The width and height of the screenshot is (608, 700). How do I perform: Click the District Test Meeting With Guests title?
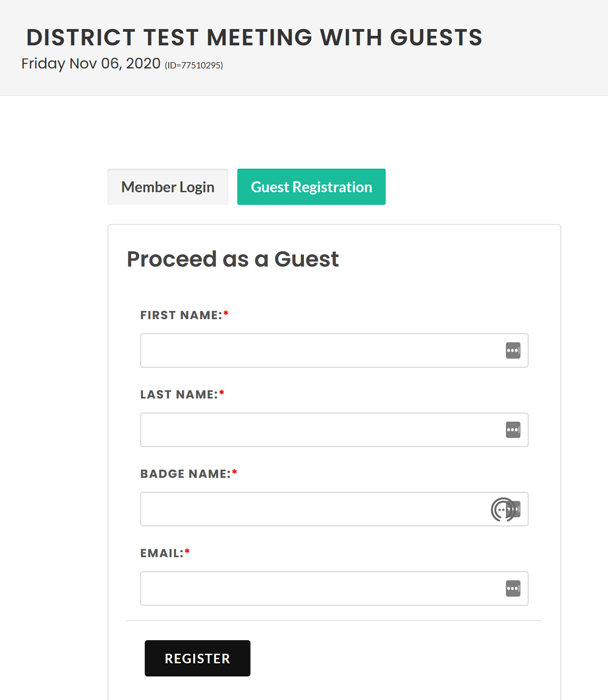254,37
